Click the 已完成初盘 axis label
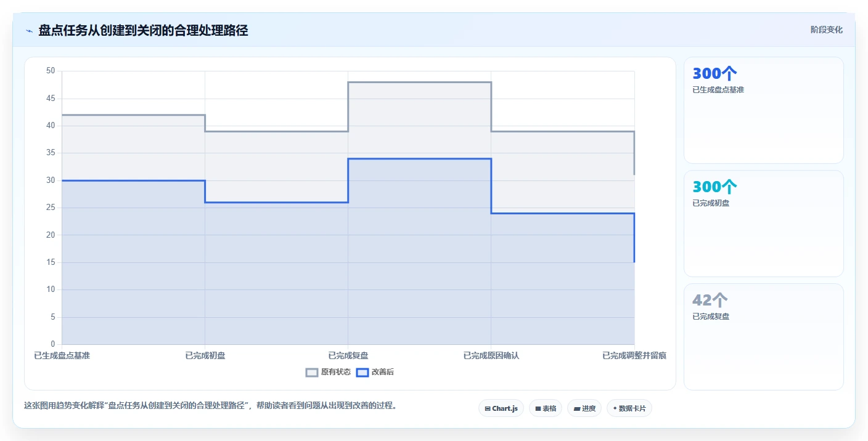The width and height of the screenshot is (868, 441). tap(205, 355)
